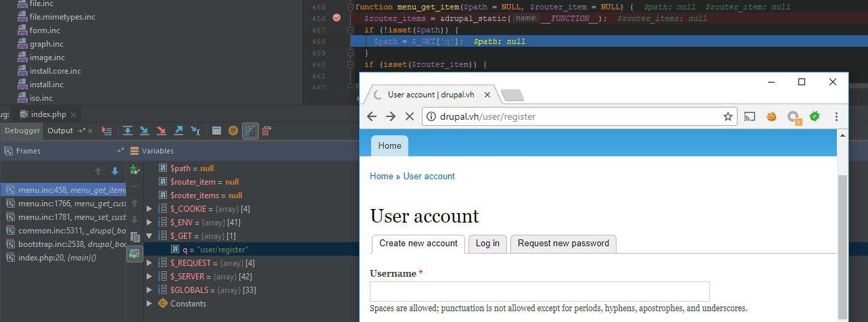Click the red Force Step Into icon
The width and height of the screenshot is (868, 322).
pyautogui.click(x=161, y=131)
